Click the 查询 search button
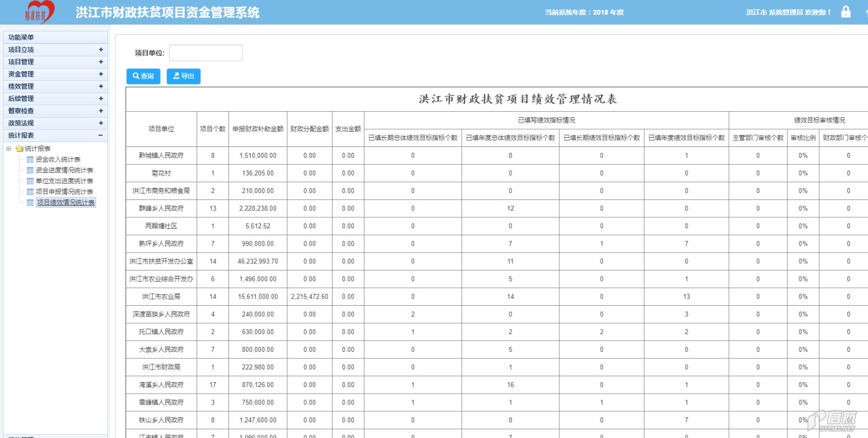 tap(143, 76)
